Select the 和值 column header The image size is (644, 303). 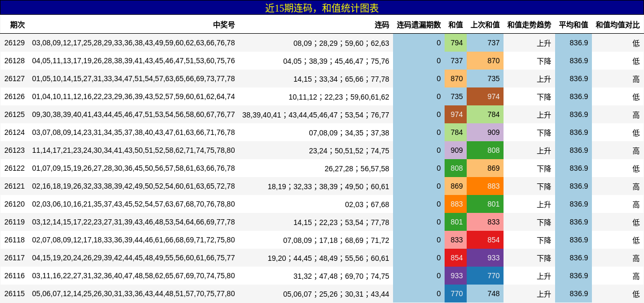coord(456,25)
